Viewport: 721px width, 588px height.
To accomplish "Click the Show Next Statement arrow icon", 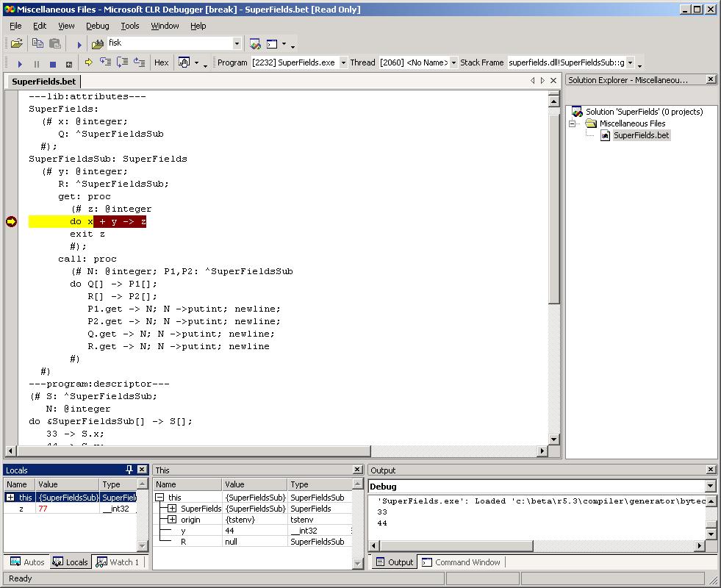I will (89, 63).
